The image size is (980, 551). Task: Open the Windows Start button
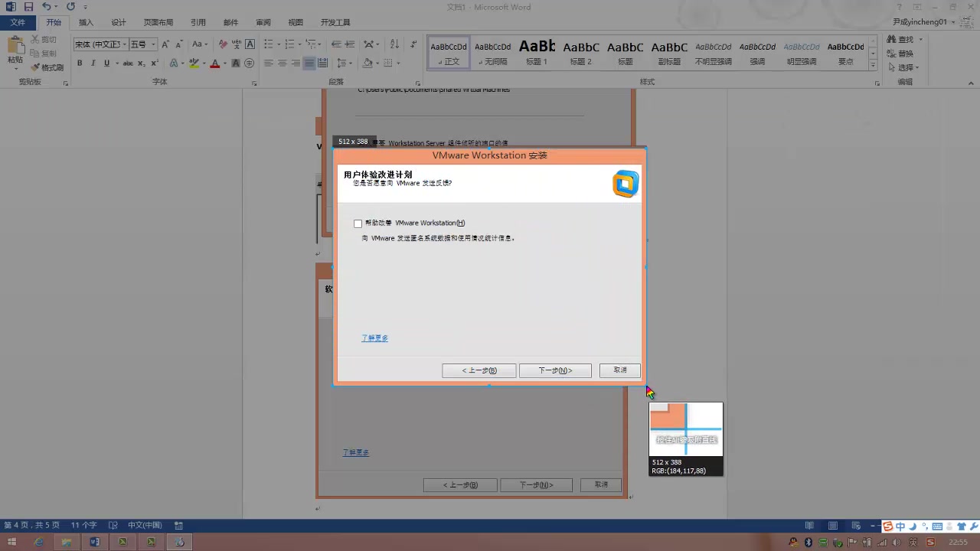point(11,542)
